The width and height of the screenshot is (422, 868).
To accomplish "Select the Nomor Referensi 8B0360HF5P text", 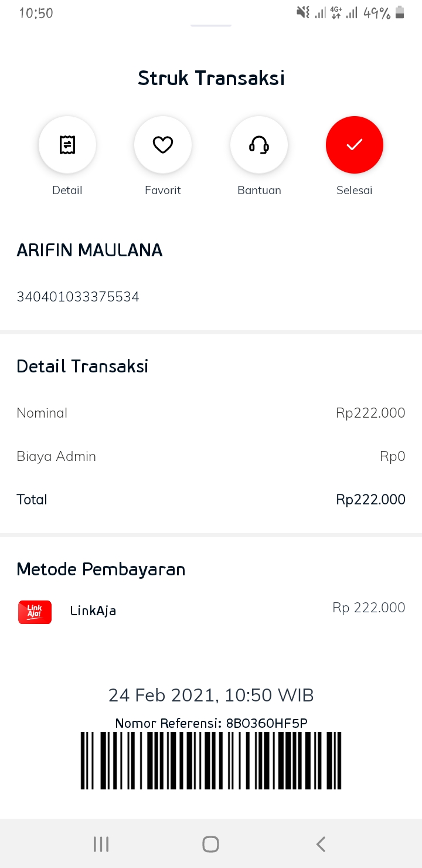I will pos(211,723).
